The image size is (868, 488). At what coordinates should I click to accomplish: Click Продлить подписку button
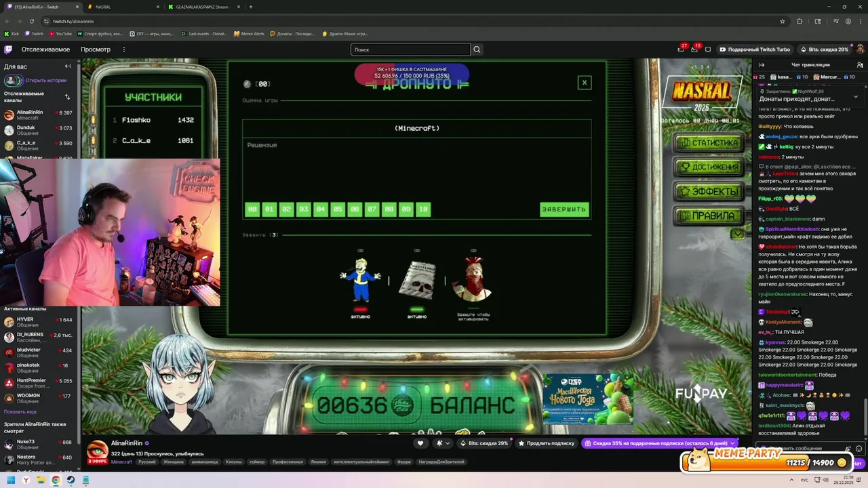pos(547,443)
